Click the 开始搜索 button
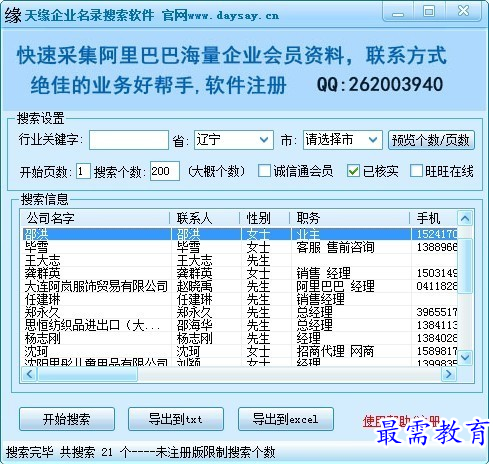 (67, 419)
